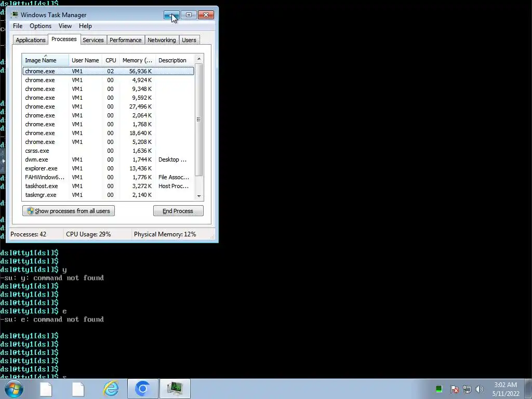Click the green Task Manager CPU tray icon

point(438,389)
